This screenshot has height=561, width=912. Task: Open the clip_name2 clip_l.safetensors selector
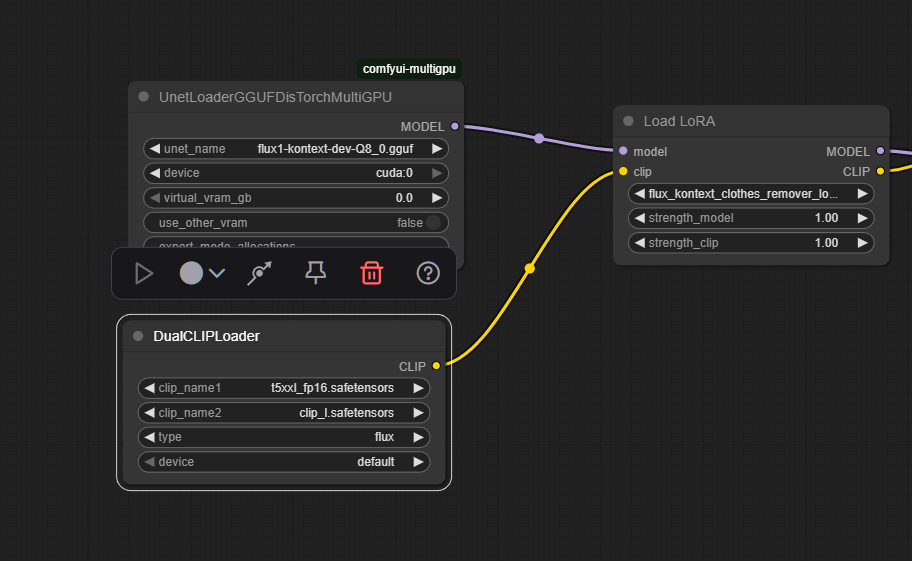pos(284,413)
